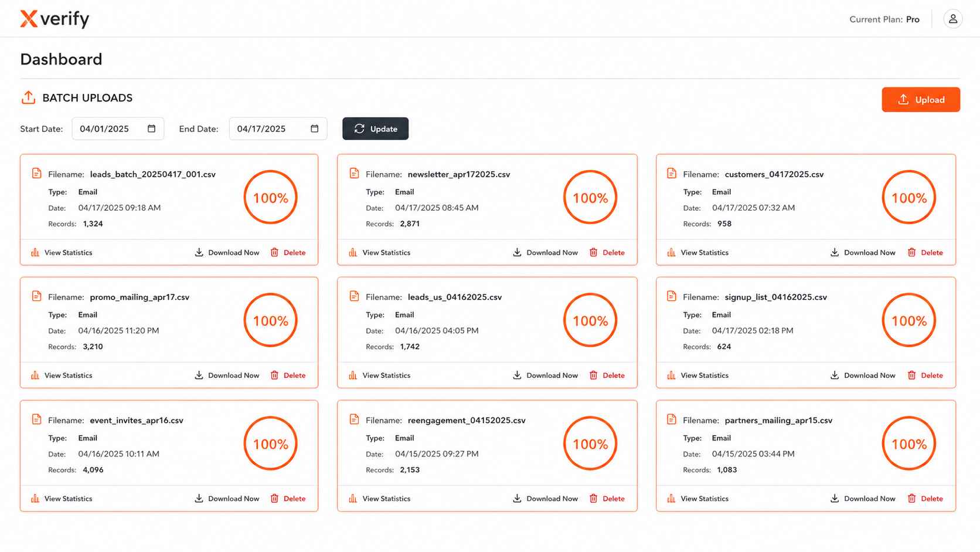Click record count 4,096
Screen dimensions: 980x552
click(x=93, y=470)
